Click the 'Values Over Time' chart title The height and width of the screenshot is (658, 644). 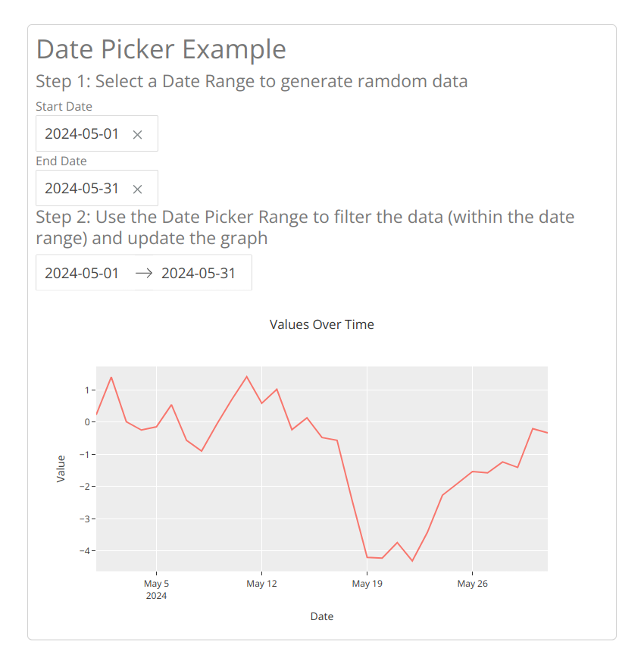pos(322,324)
